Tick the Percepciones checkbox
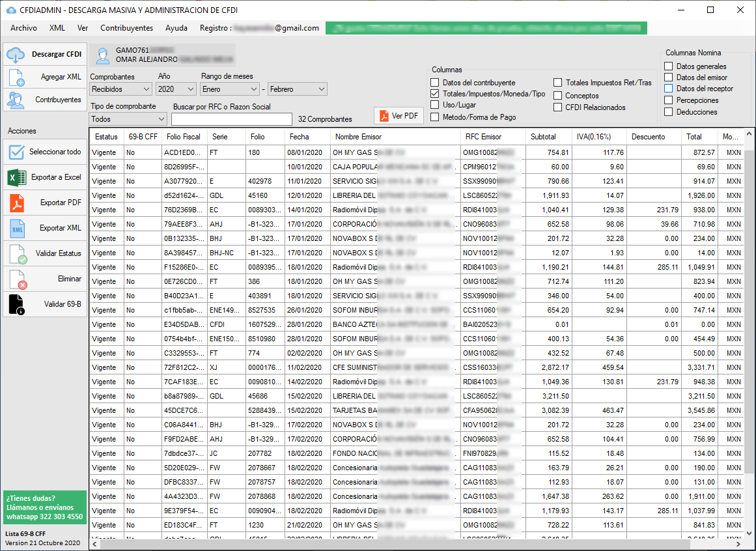 point(668,100)
